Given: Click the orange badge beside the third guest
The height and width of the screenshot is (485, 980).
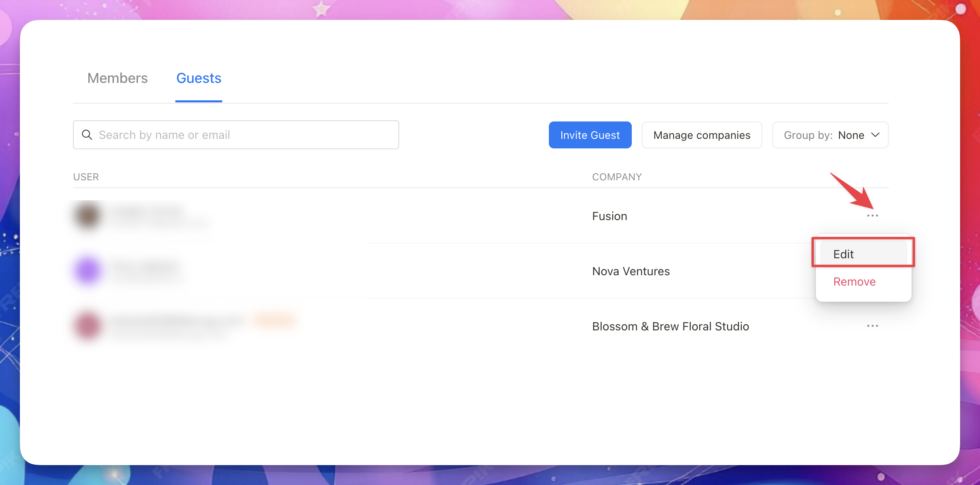Looking at the screenshot, I should tap(275, 320).
